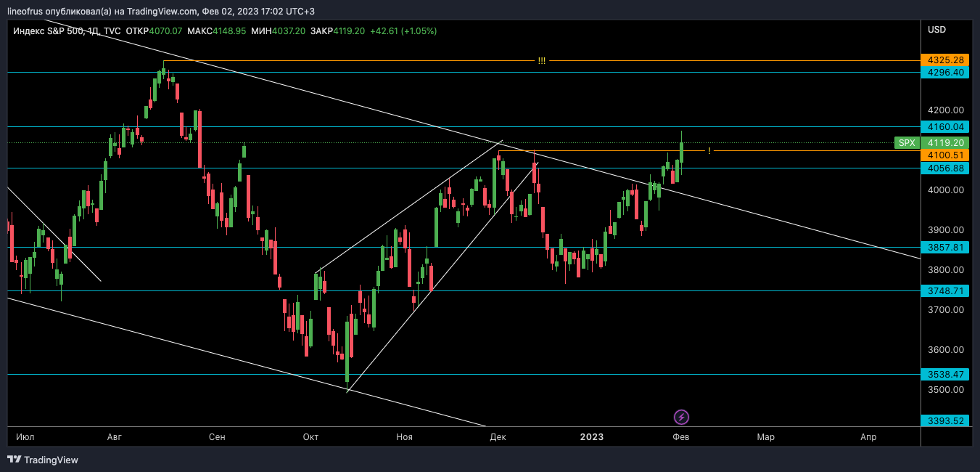This screenshot has width=980, height=472.
Task: Click the Авг month label
Action: (114, 436)
